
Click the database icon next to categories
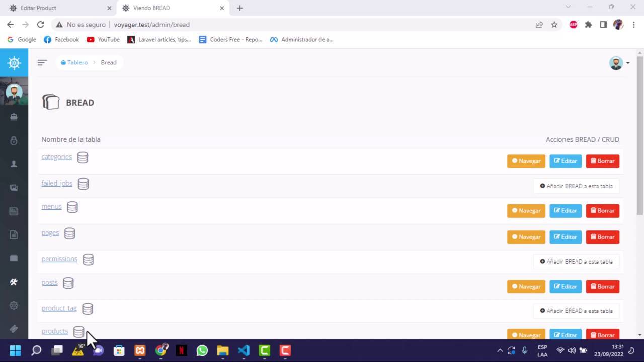tap(83, 157)
